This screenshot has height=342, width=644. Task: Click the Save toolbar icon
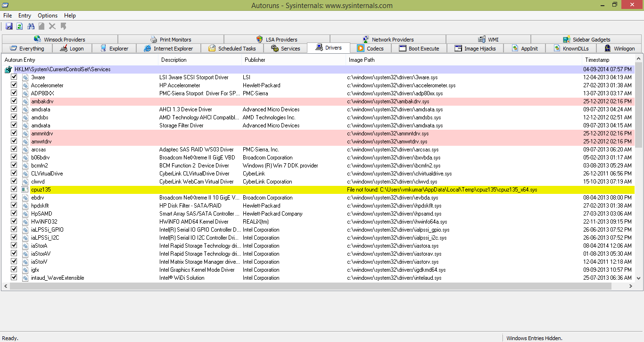pyautogui.click(x=9, y=26)
